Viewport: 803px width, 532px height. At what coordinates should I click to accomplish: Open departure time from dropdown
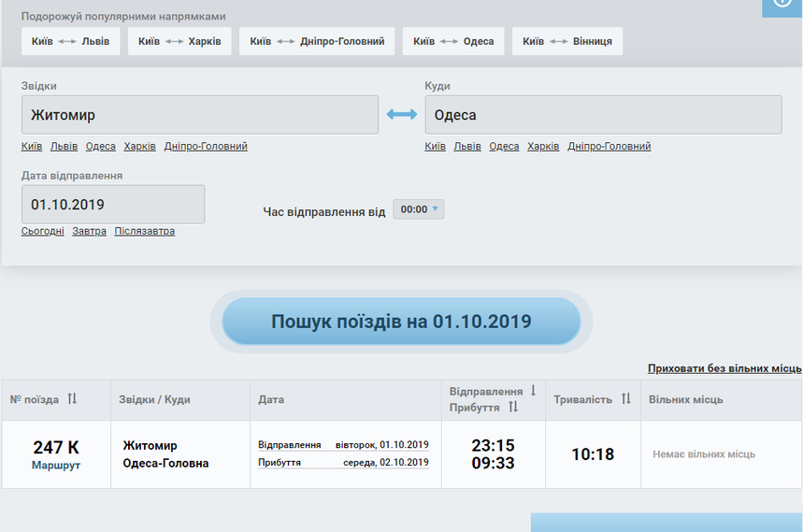coord(419,209)
